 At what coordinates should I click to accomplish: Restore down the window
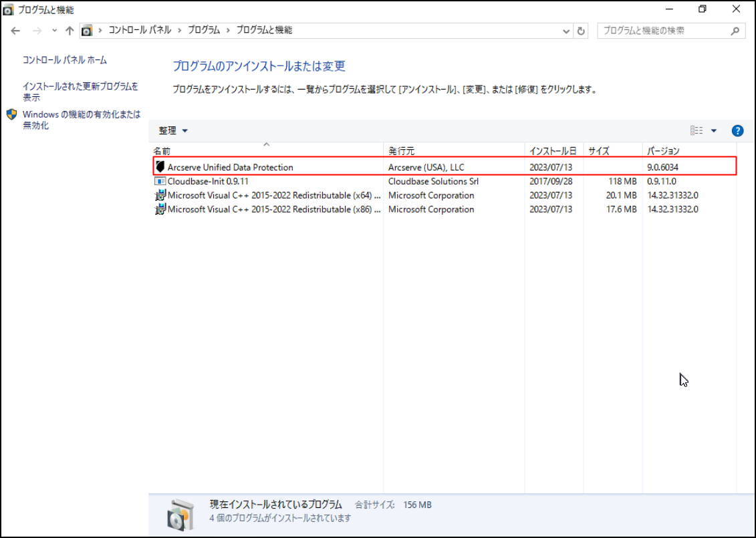pyautogui.click(x=702, y=9)
